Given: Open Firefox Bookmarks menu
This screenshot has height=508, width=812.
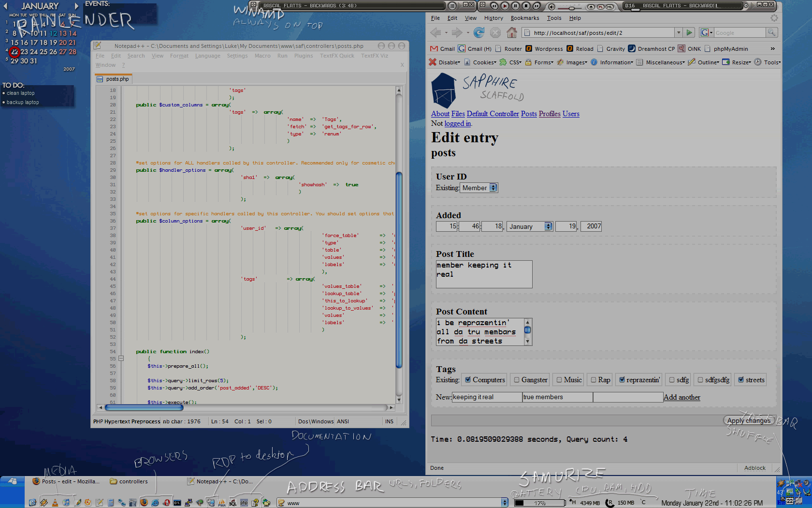Looking at the screenshot, I should [x=525, y=18].
